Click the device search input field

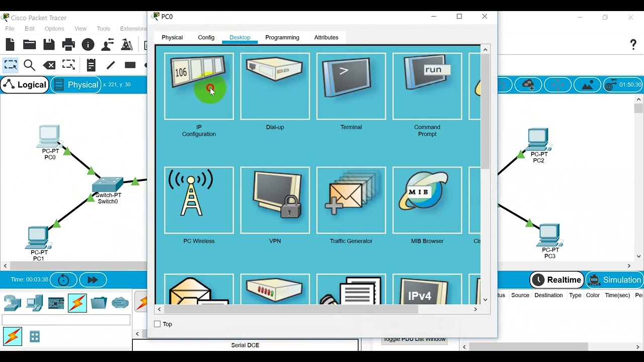coord(66,320)
